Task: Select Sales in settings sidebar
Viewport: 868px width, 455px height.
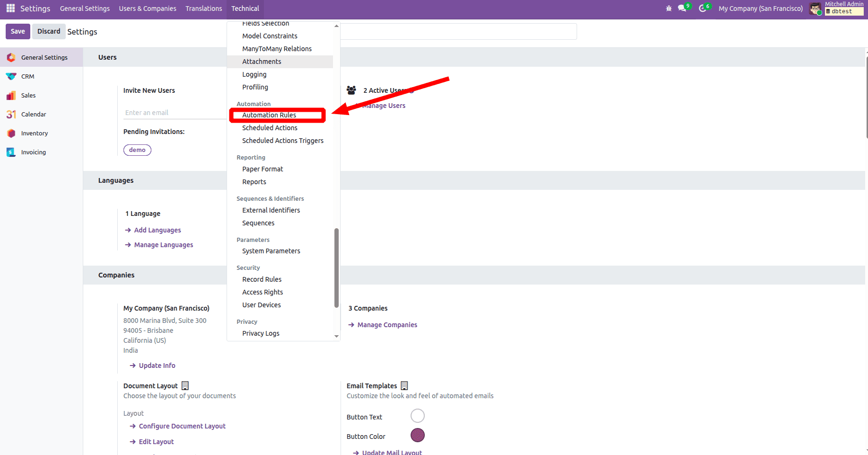Action: [x=42, y=95]
